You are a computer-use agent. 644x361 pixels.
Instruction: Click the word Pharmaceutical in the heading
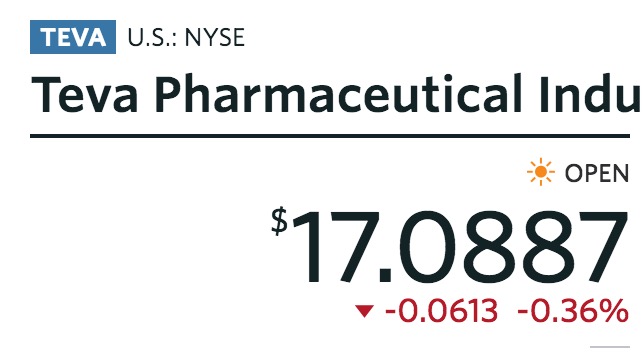click(338, 94)
